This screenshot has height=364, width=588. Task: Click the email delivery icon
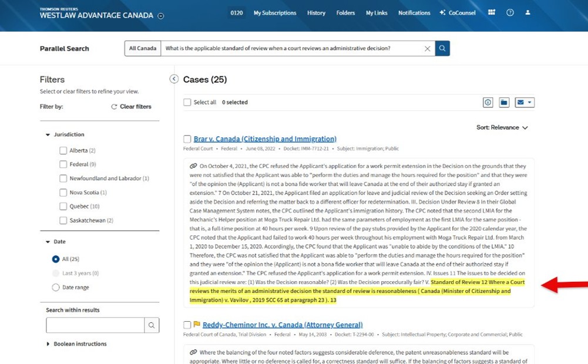pos(520,102)
